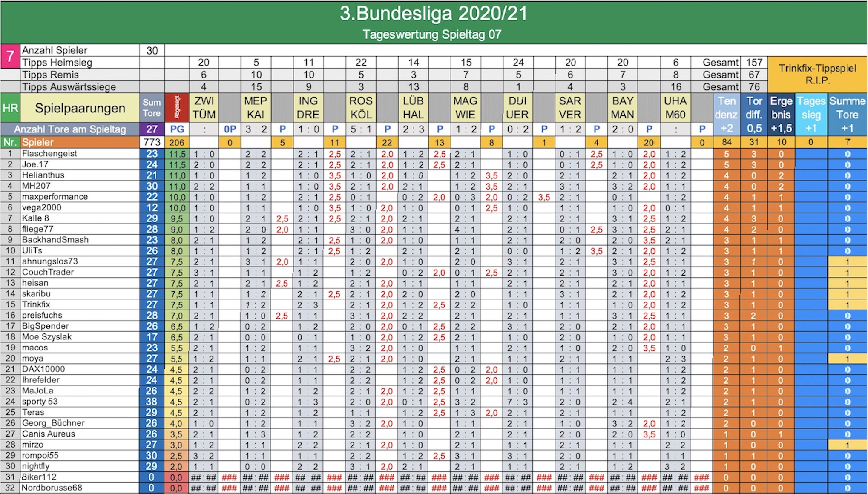Click the total points value 206
This screenshot has width=868, height=494.
(177, 142)
